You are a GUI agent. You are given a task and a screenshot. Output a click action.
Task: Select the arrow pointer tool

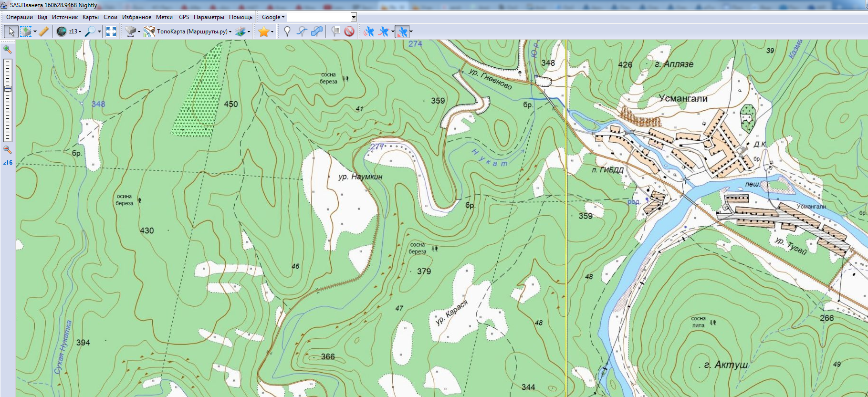tap(11, 31)
